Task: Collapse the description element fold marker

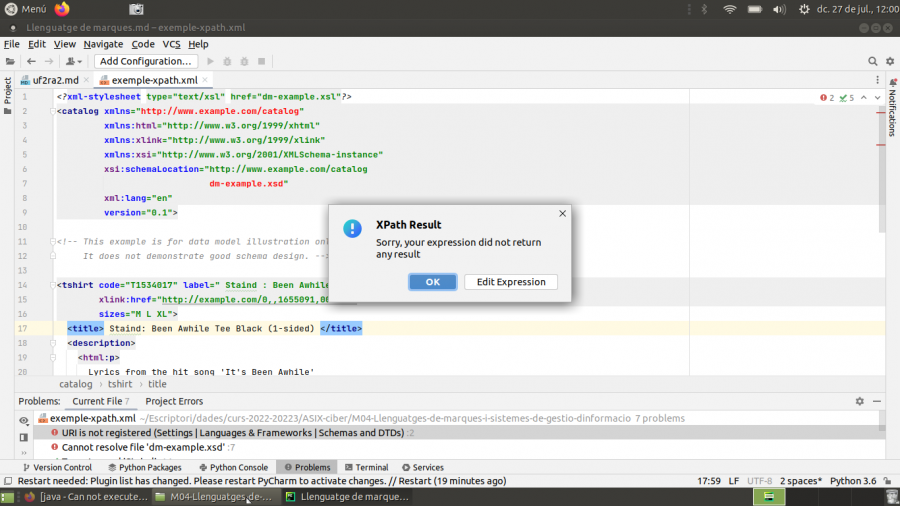Action: coord(53,343)
